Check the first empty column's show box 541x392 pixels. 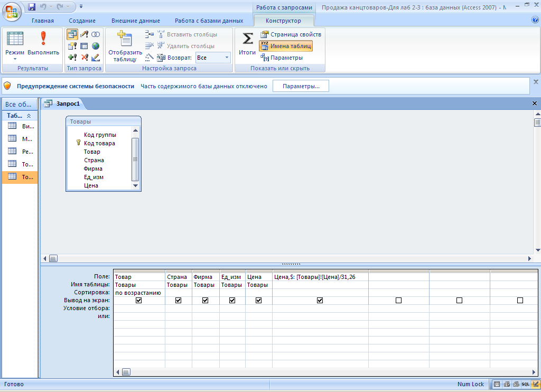(x=398, y=300)
